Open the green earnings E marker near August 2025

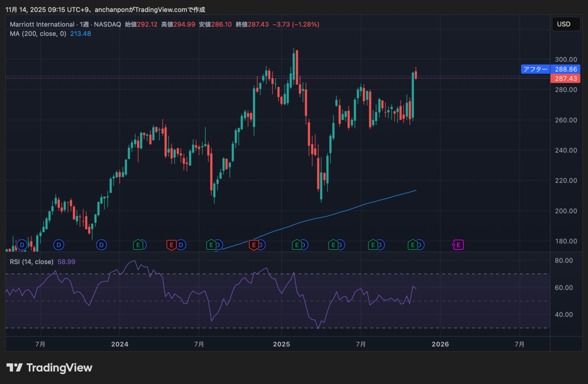tap(373, 244)
